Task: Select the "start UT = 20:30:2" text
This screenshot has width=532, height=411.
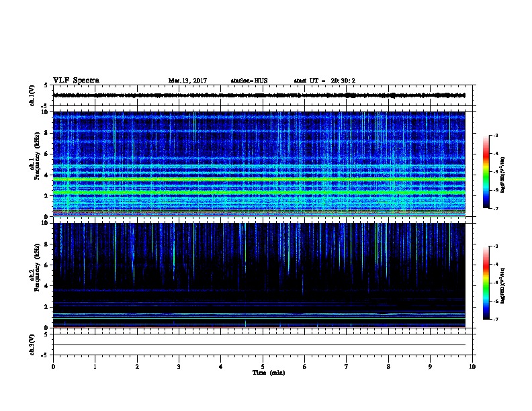Action: [324, 81]
